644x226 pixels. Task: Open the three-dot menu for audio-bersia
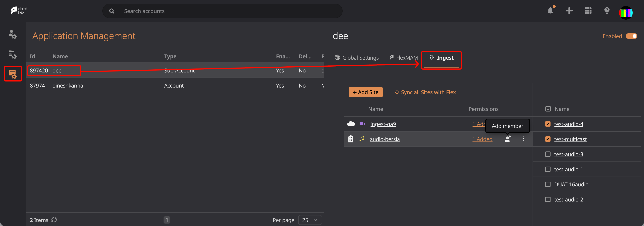click(524, 139)
